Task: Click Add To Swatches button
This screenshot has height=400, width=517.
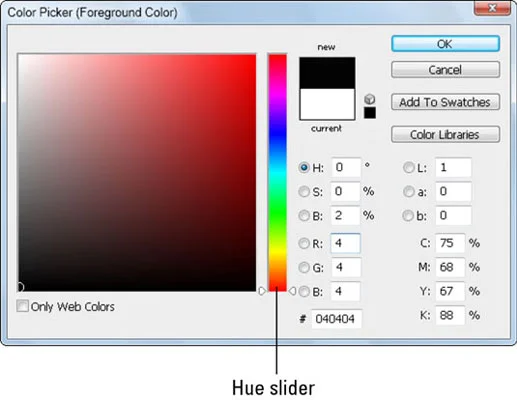Action: coord(445,102)
